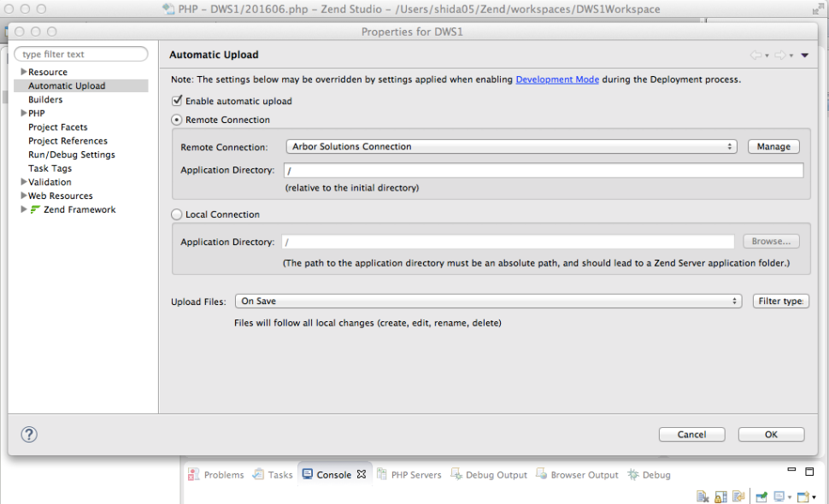Select Builders in the properties tree
Image resolution: width=829 pixels, height=504 pixels.
pyautogui.click(x=45, y=99)
